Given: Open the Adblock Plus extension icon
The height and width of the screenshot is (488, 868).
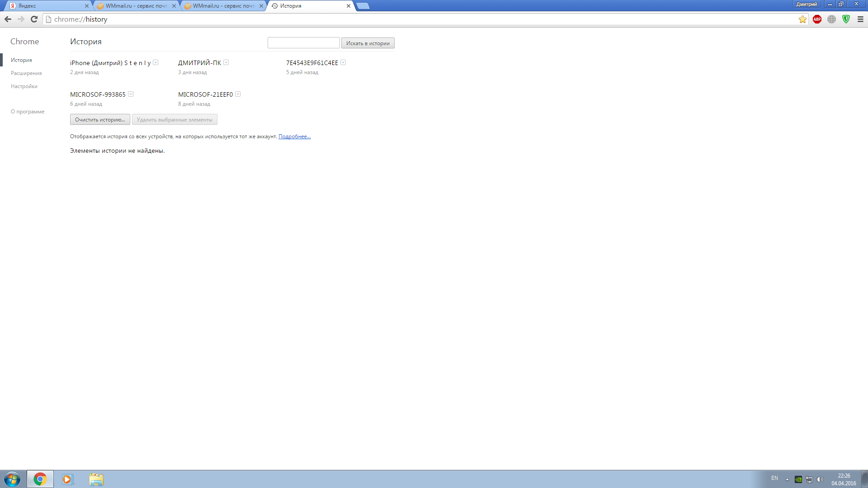Looking at the screenshot, I should (x=817, y=19).
